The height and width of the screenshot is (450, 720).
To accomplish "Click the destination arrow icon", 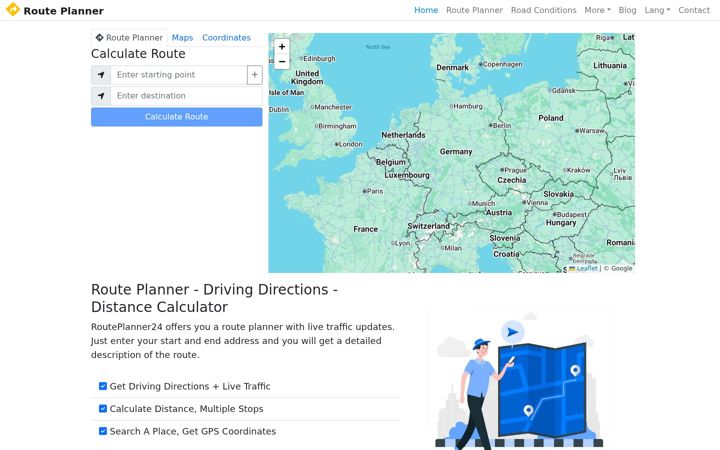I will (x=101, y=96).
